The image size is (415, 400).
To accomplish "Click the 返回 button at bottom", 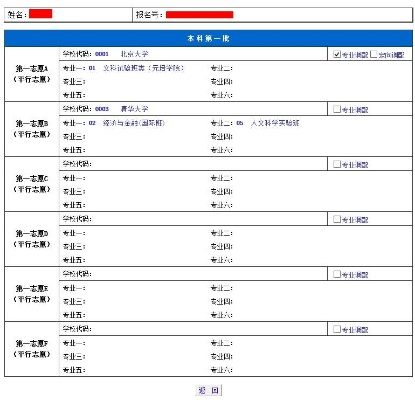I will (208, 390).
